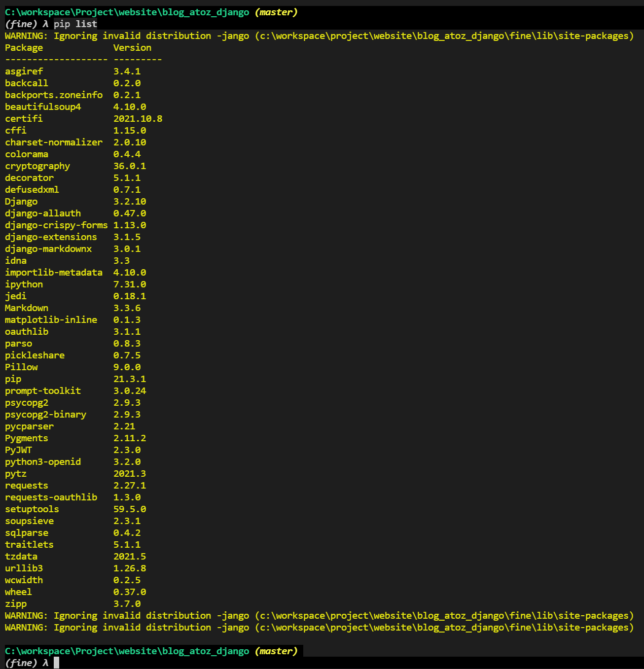
Task: Click the 'defusedxml' package name
Action: [x=32, y=190]
